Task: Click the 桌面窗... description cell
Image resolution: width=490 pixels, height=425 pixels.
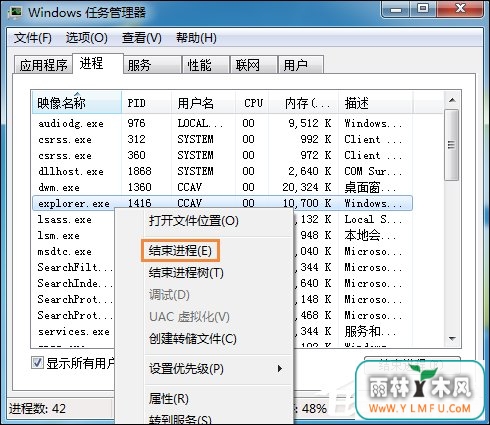Action: coord(370,187)
